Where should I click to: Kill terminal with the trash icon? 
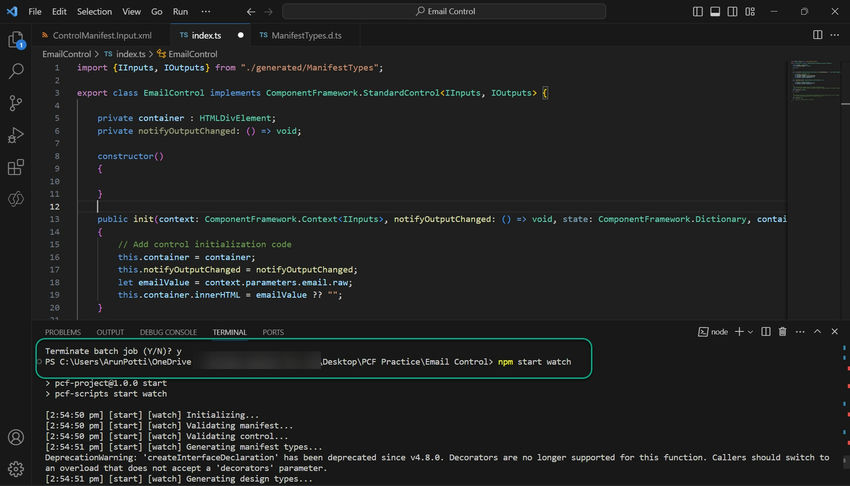click(782, 332)
